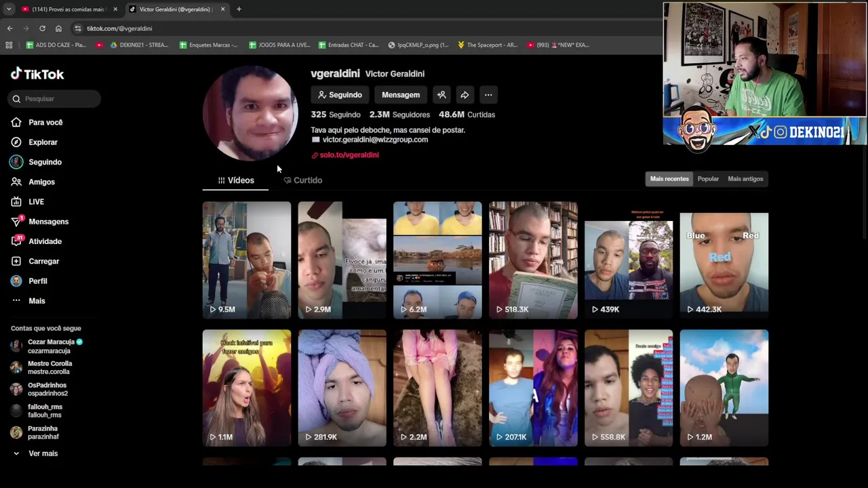Click site info icon in address bar

click(x=78, y=28)
